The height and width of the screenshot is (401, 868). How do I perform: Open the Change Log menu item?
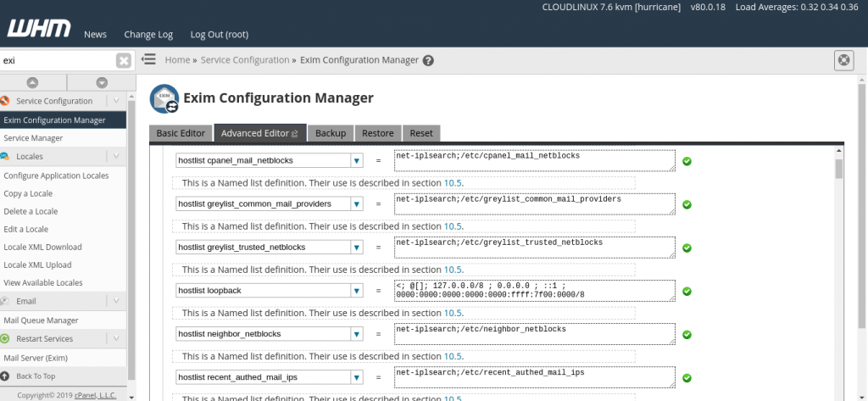(148, 35)
